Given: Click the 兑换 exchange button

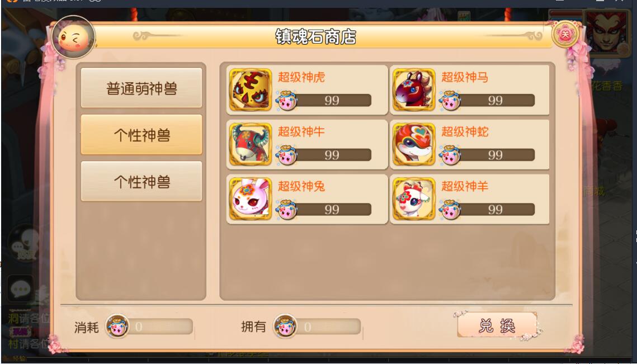Looking at the screenshot, I should point(497,325).
